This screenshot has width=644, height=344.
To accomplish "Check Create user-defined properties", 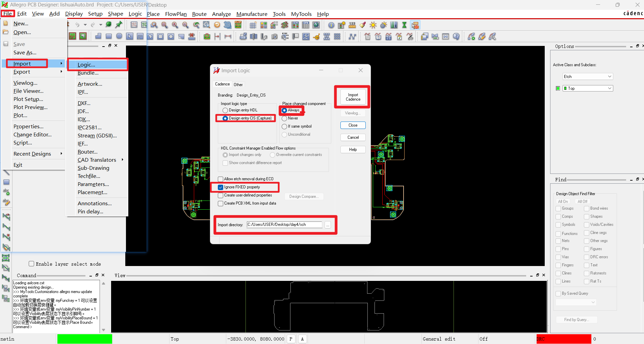I will (221, 195).
